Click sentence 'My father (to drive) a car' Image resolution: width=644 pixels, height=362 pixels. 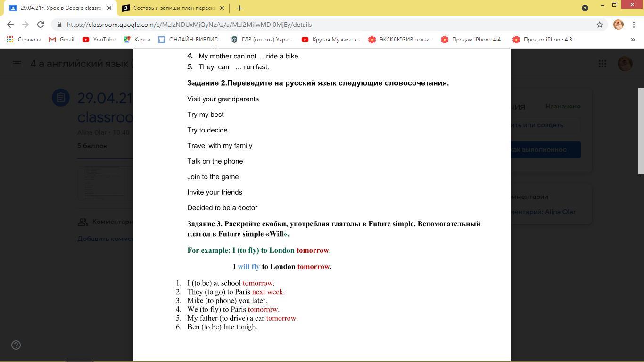click(x=242, y=318)
